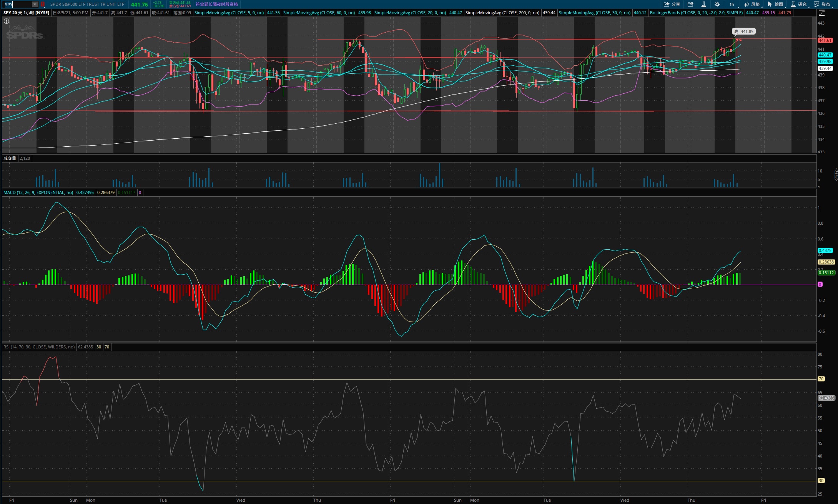Click RSI 70 overbought axis marker
Viewport: 838px width, 504px height.
pos(821,379)
